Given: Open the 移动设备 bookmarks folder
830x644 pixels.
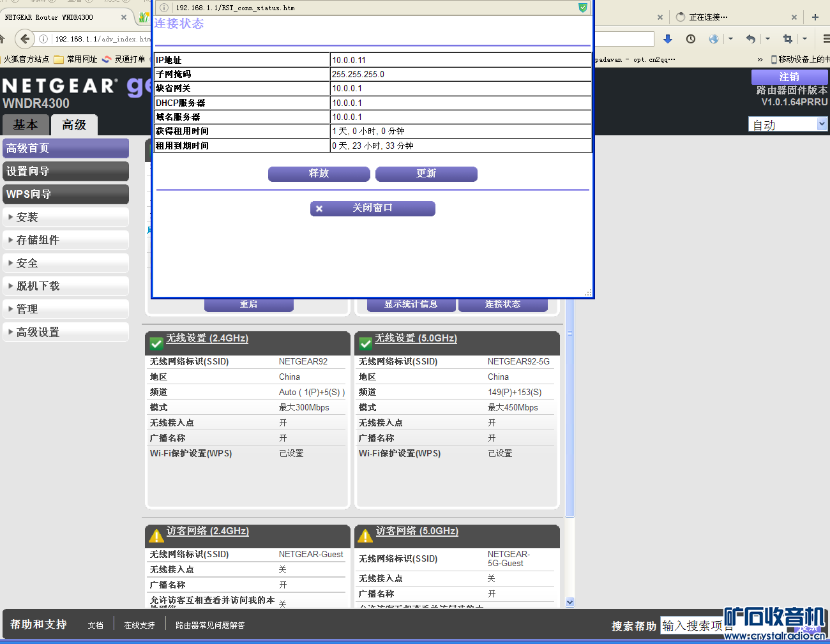Looking at the screenshot, I should pos(801,59).
